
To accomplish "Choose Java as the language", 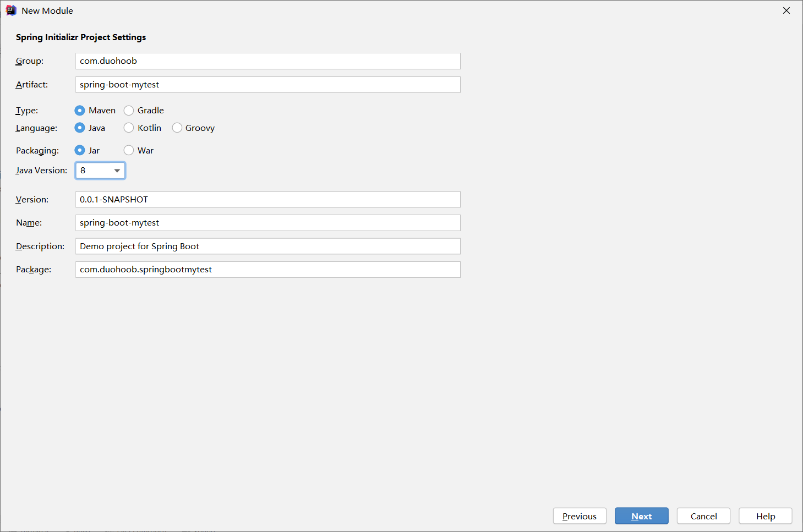I will 90,128.
